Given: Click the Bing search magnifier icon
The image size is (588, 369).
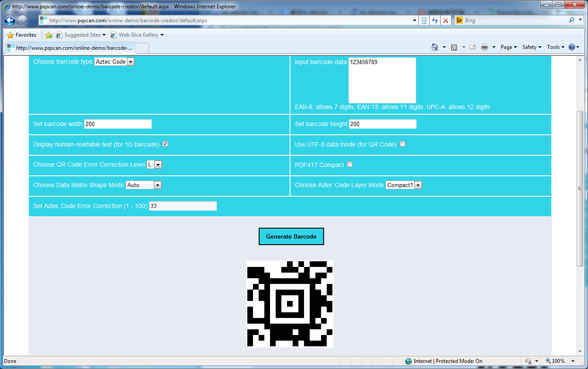Looking at the screenshot, I should point(571,20).
